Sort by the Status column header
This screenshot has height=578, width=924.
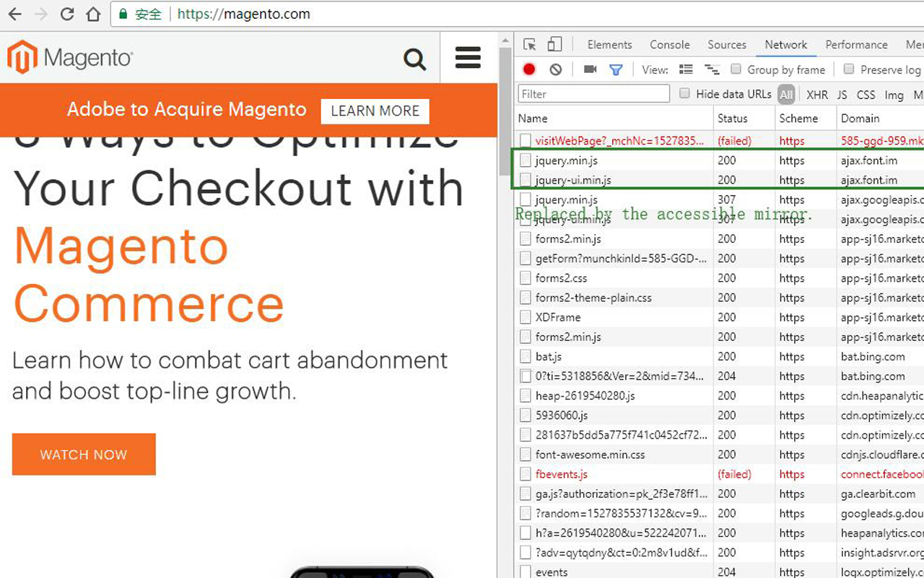(x=744, y=118)
